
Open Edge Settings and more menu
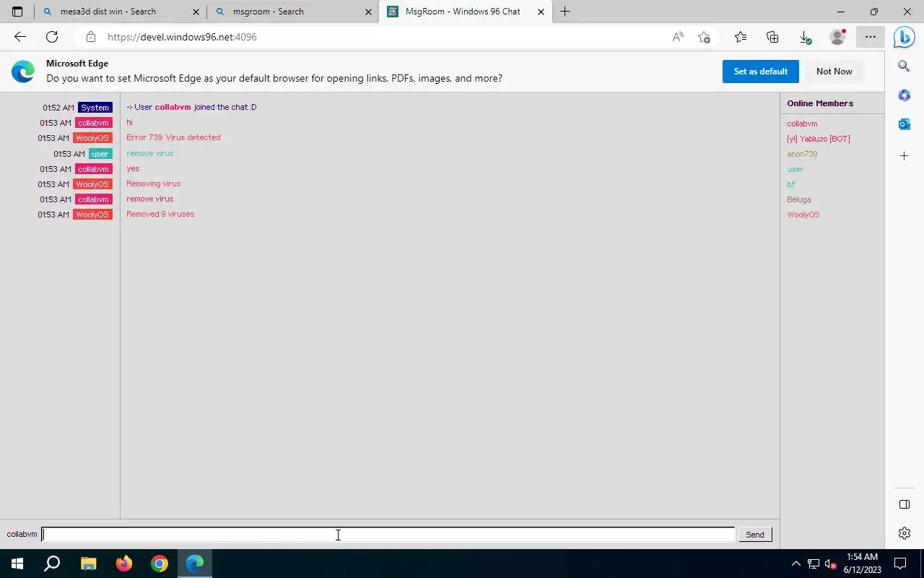(871, 37)
